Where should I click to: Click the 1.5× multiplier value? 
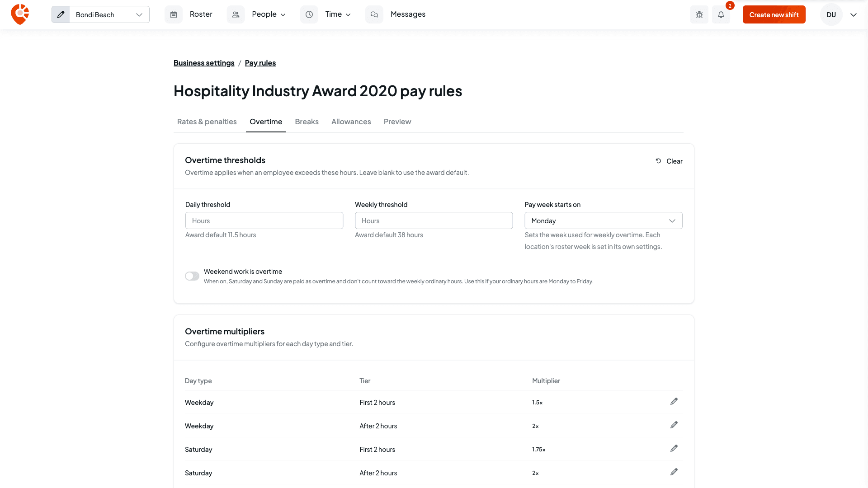(538, 403)
